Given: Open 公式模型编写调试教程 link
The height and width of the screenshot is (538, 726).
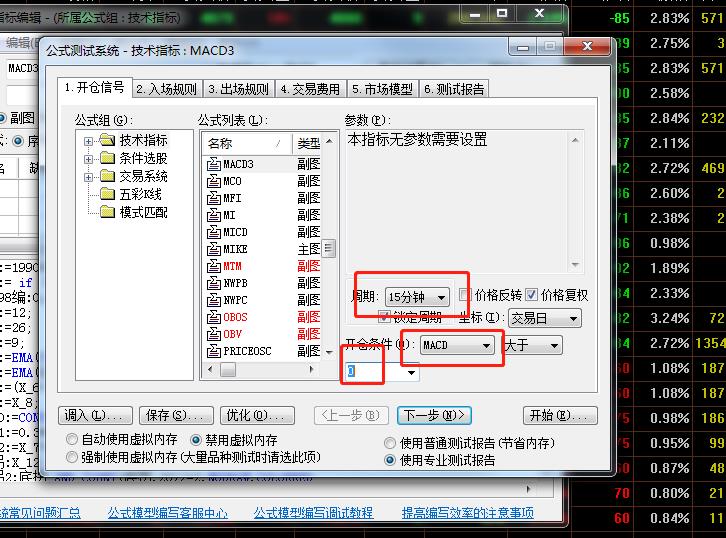Looking at the screenshot, I should tap(313, 513).
